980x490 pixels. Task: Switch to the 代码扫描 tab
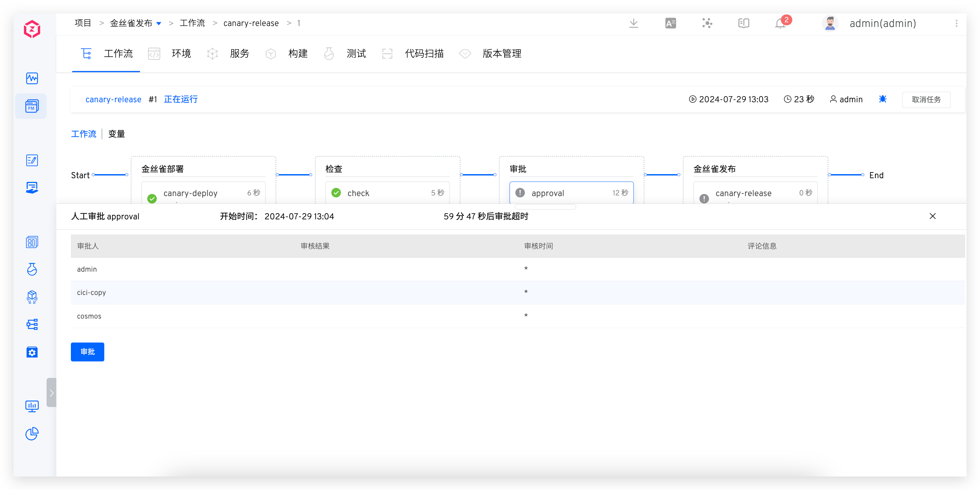412,54
